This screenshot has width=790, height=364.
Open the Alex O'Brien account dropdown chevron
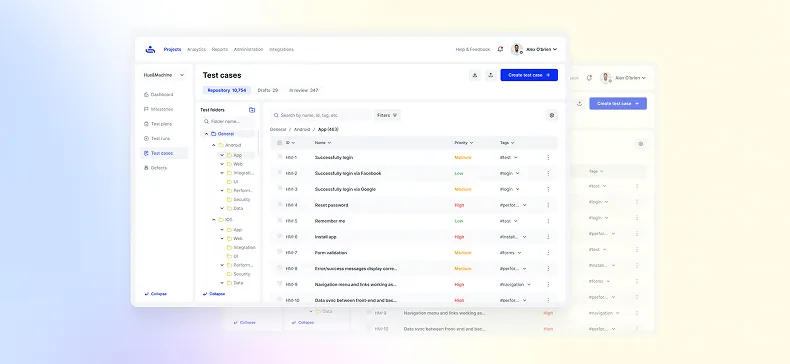tap(555, 49)
